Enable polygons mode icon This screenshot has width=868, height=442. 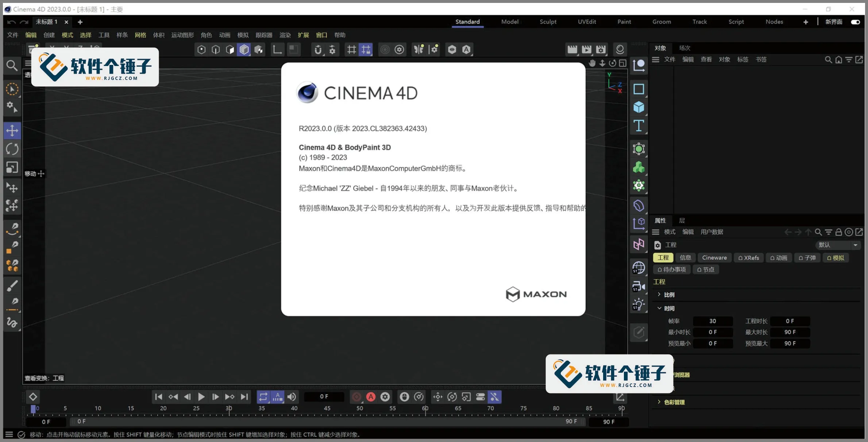[x=230, y=49]
